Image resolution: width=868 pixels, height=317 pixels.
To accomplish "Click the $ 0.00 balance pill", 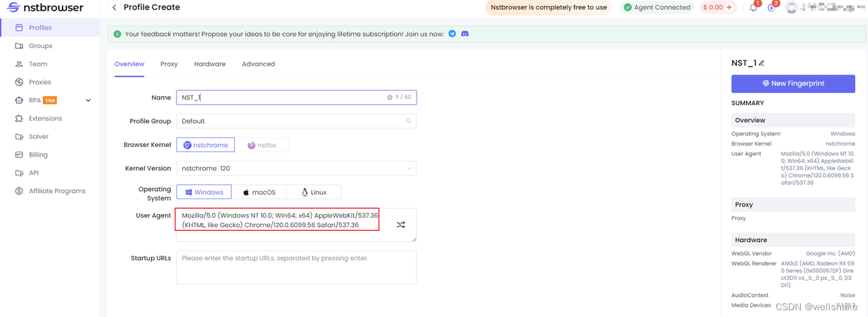I will click(x=719, y=7).
